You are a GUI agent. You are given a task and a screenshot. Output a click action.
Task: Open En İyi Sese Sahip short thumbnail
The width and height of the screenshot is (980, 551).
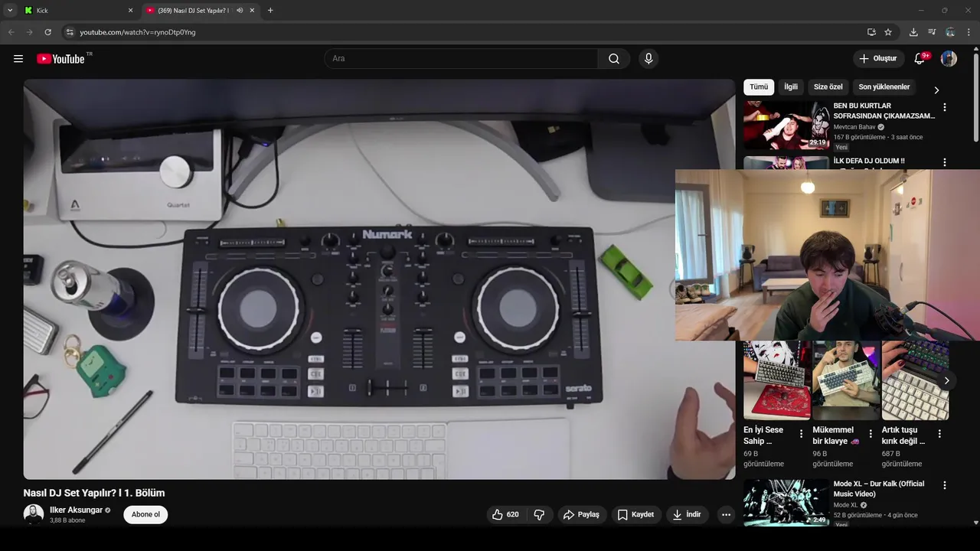[x=777, y=380]
